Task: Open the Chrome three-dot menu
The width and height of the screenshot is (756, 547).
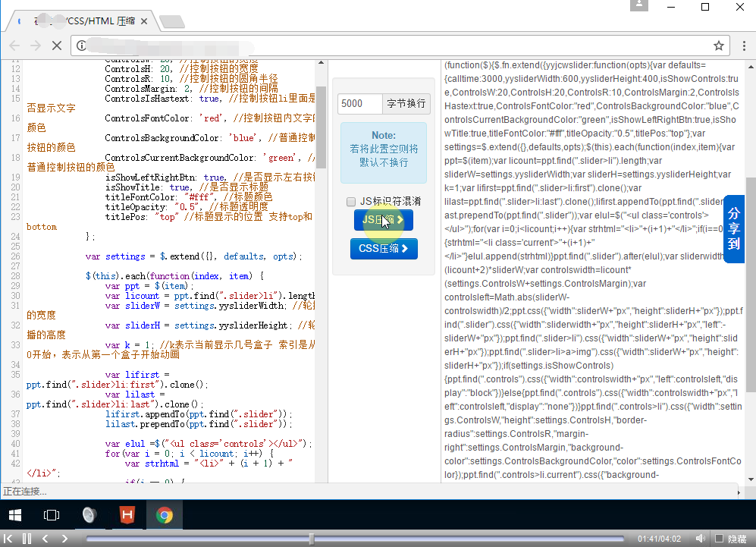Action: coord(742,46)
